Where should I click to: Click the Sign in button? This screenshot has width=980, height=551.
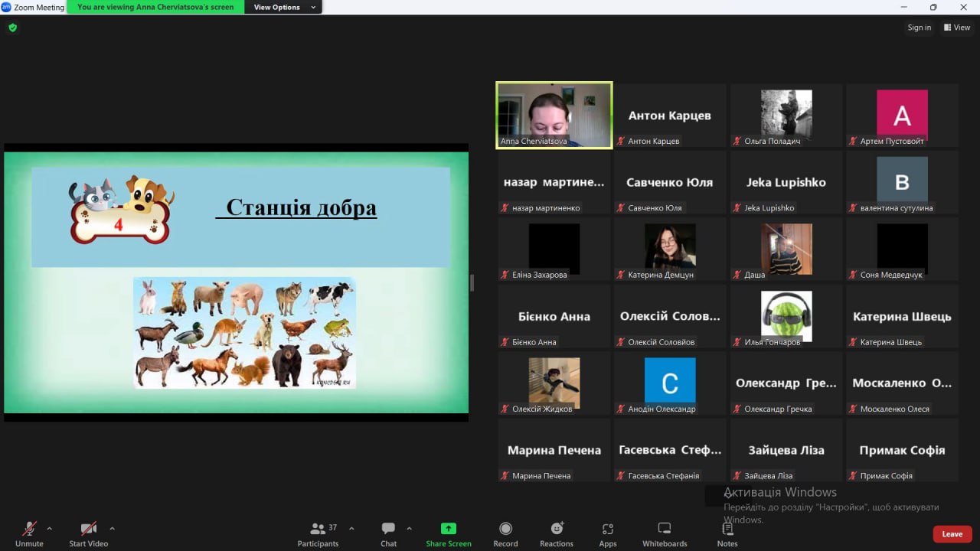[919, 28]
